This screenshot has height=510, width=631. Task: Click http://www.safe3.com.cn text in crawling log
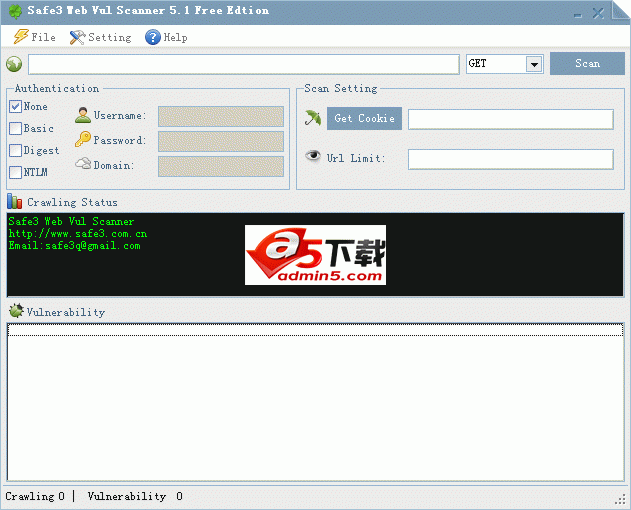78,233
